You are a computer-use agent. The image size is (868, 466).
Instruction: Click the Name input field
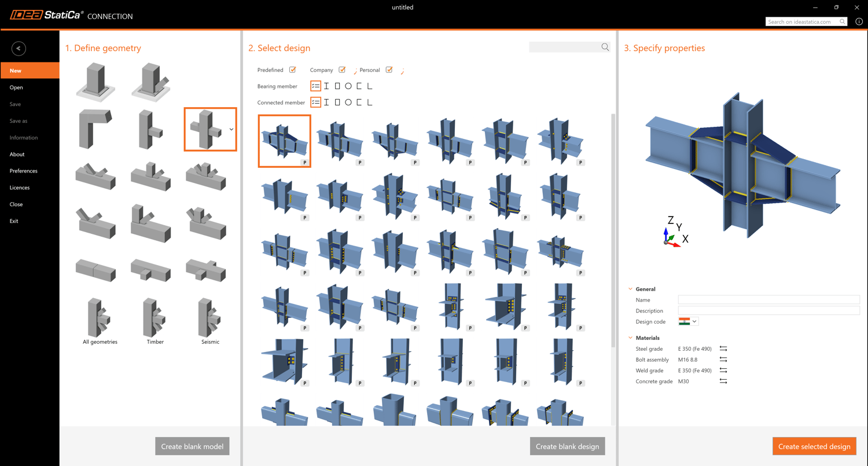tap(769, 300)
